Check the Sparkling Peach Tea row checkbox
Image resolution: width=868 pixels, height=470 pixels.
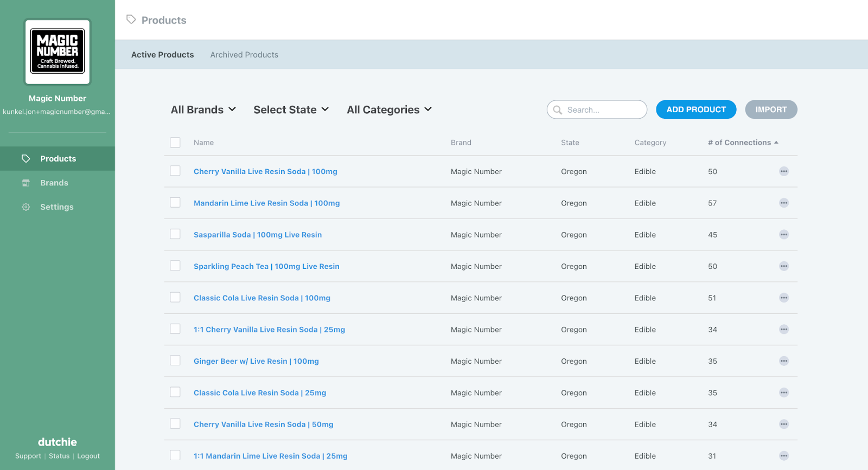pyautogui.click(x=175, y=266)
